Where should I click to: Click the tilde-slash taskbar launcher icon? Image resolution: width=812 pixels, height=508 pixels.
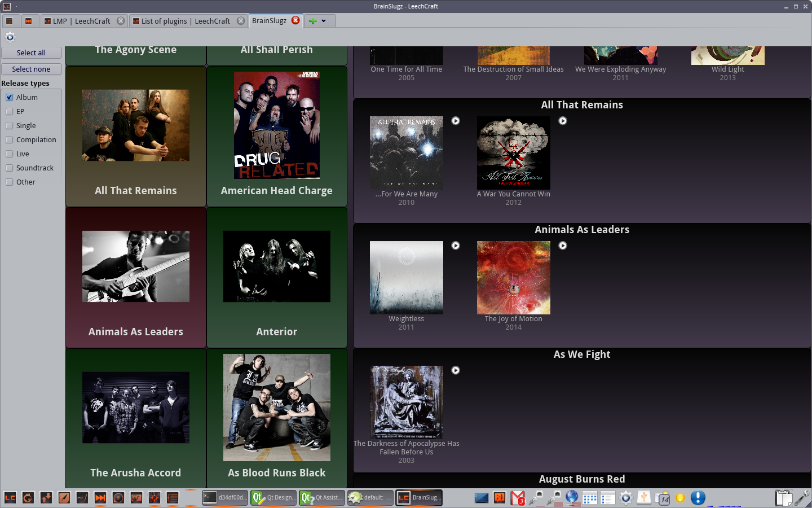click(x=82, y=498)
